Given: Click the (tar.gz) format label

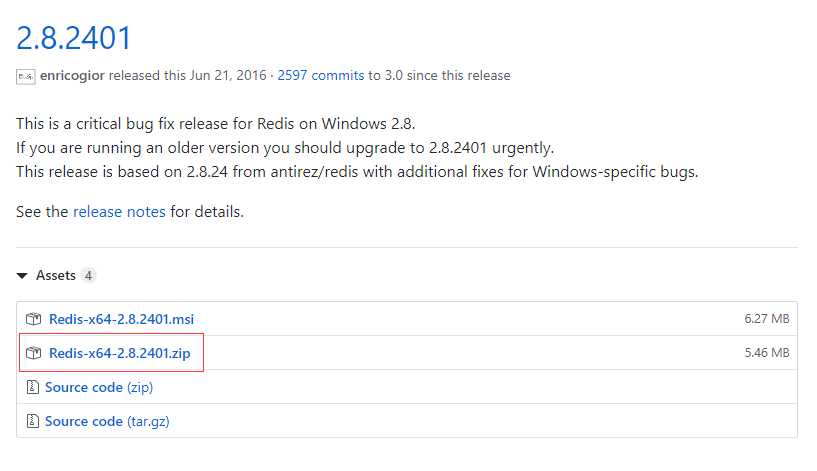Looking at the screenshot, I should pos(148,422).
